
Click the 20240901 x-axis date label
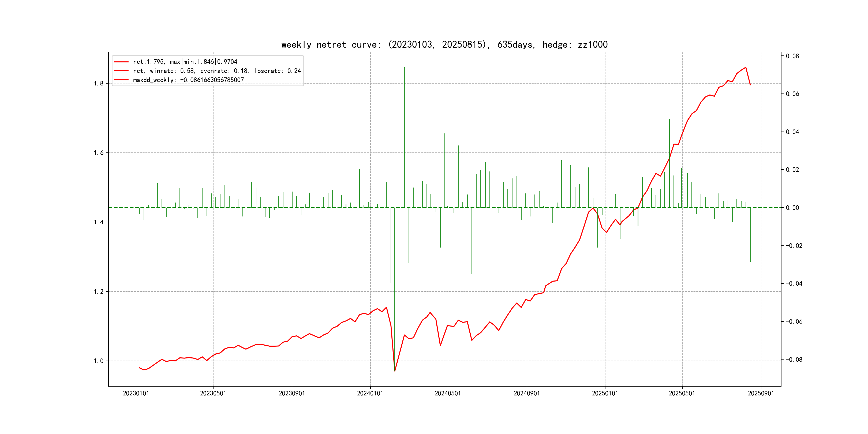527,393
